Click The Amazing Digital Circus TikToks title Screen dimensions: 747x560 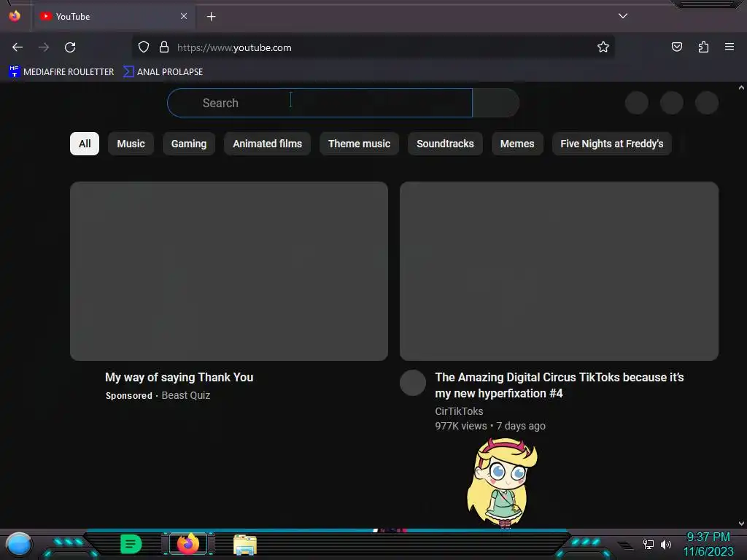click(x=560, y=385)
